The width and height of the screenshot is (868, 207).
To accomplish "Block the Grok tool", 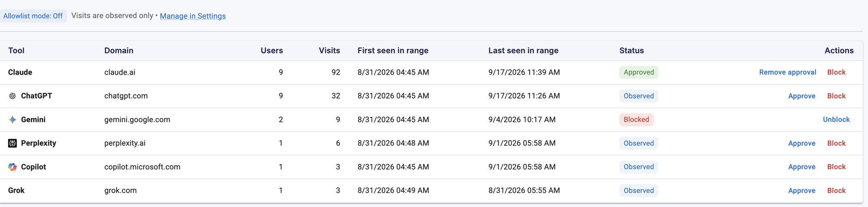I will pos(836,191).
